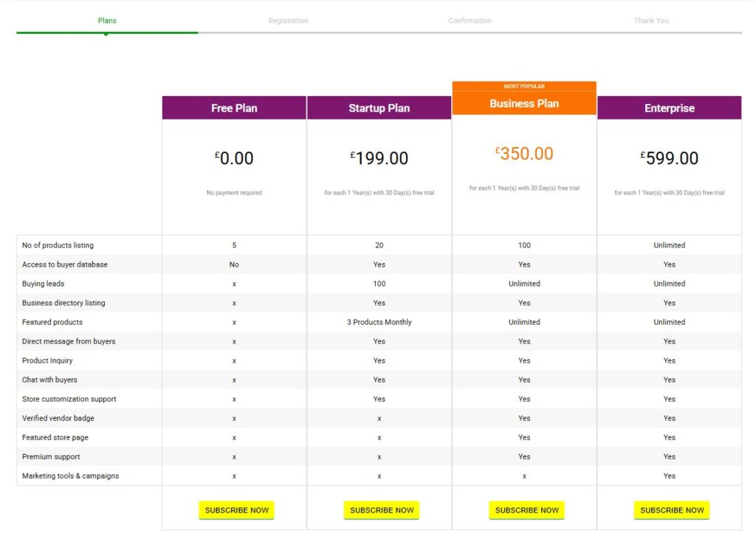The width and height of the screenshot is (756, 548).
Task: Select the Thank You step tab
Action: coord(650,21)
